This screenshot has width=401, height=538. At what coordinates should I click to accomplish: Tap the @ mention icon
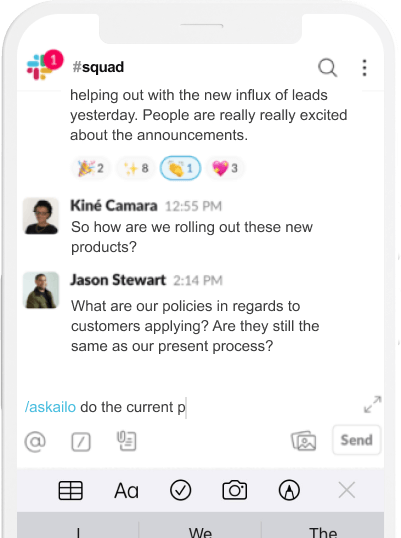[x=35, y=441]
